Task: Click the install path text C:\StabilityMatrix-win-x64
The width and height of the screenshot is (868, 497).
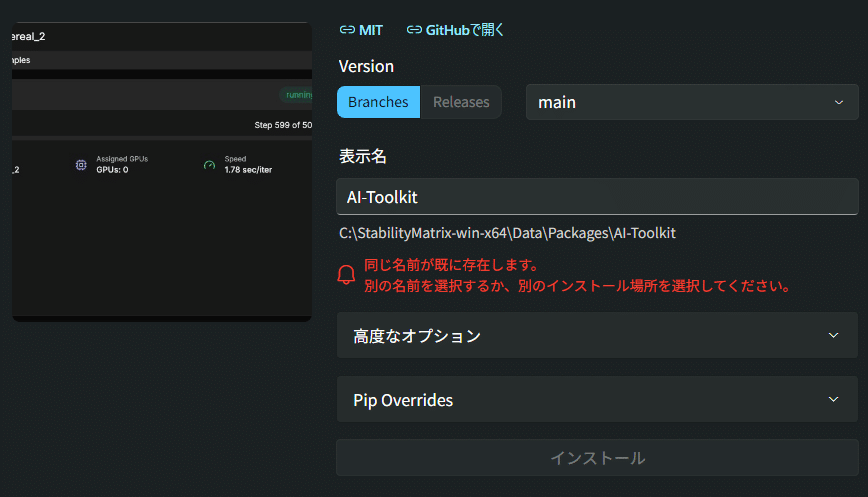Action: click(508, 233)
